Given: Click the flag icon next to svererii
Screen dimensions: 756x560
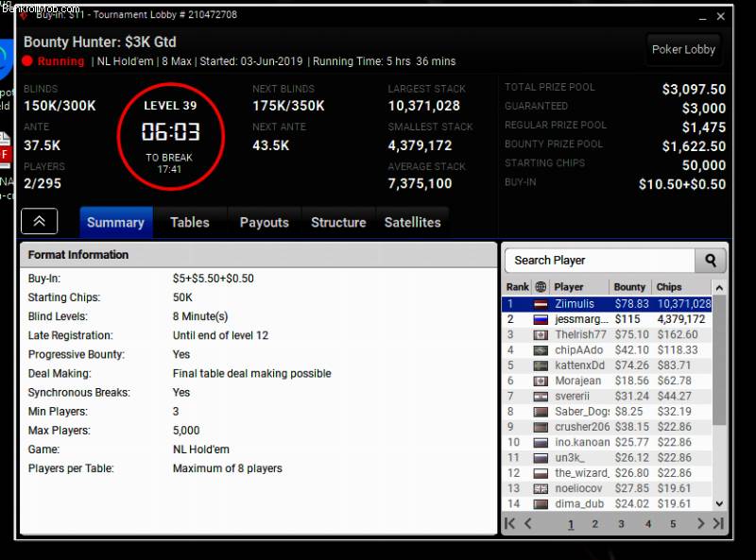Looking at the screenshot, I should [541, 397].
